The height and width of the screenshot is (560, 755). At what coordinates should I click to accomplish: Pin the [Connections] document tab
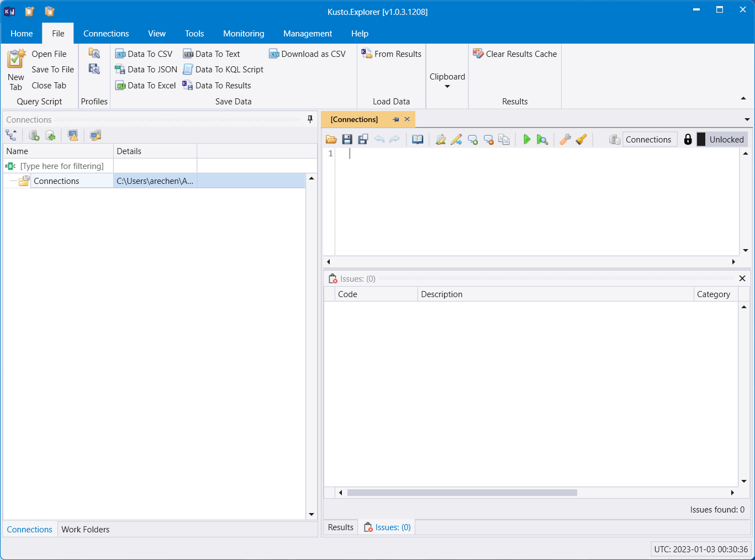point(395,119)
